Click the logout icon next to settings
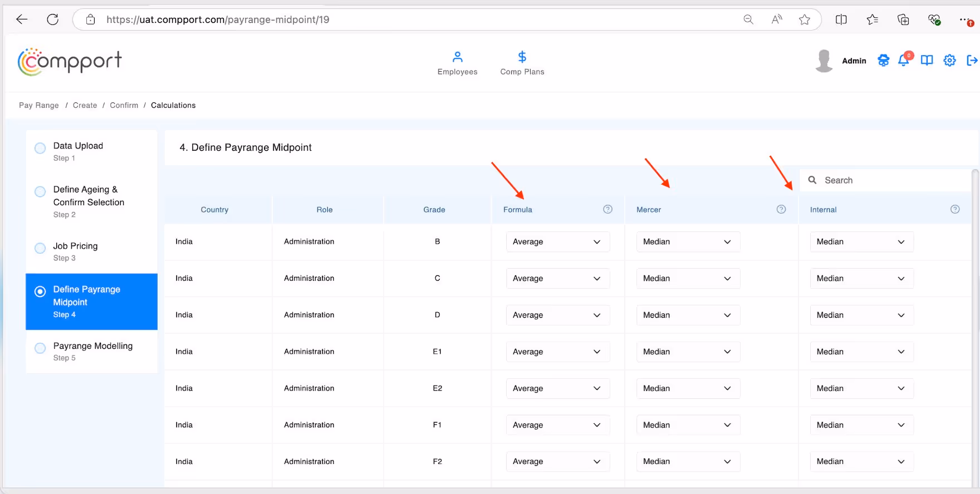Image resolution: width=980 pixels, height=494 pixels. pos(972,60)
